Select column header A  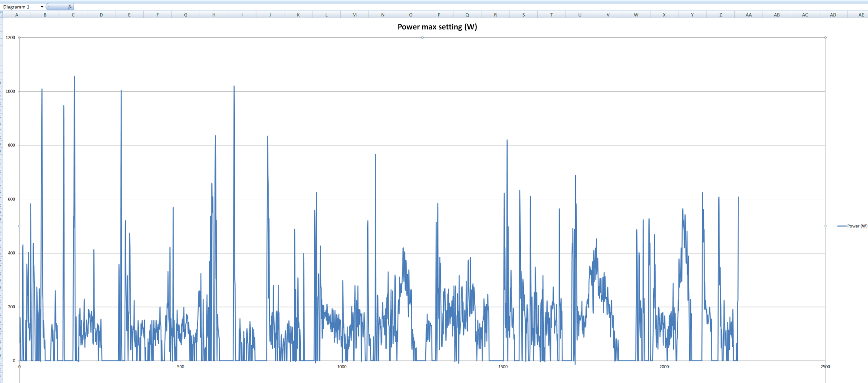(x=17, y=15)
